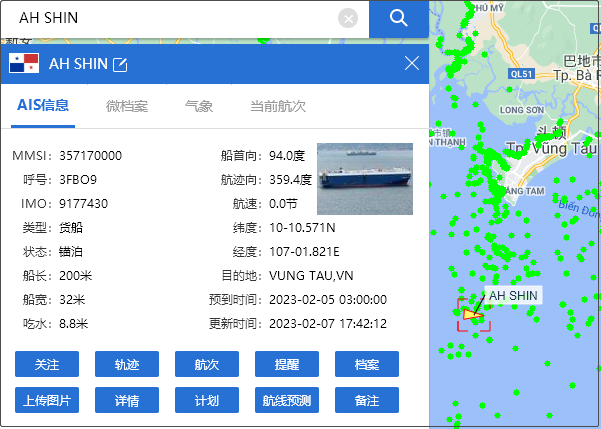Open the 当前航次 tab

coord(278,106)
